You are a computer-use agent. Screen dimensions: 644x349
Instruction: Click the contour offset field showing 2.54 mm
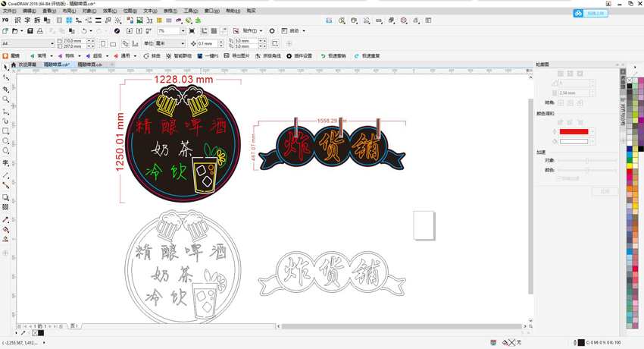(x=574, y=93)
